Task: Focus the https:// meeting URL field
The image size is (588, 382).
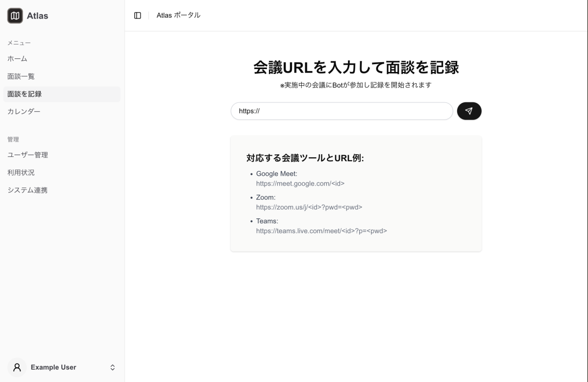Action: tap(342, 111)
